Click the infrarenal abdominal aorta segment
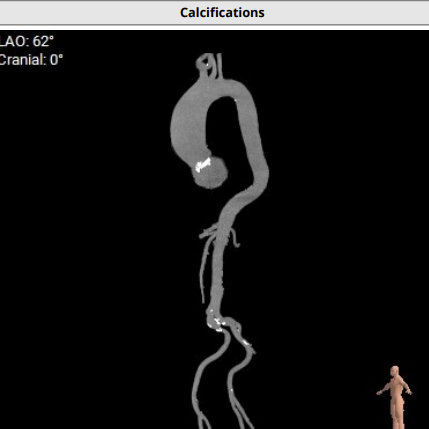Screen dimensions: 429x429 point(218,277)
